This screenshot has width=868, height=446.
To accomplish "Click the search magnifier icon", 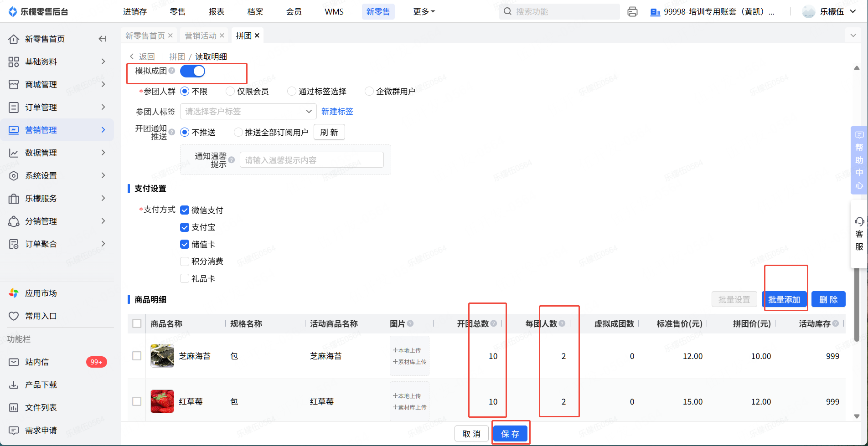I will (x=507, y=11).
